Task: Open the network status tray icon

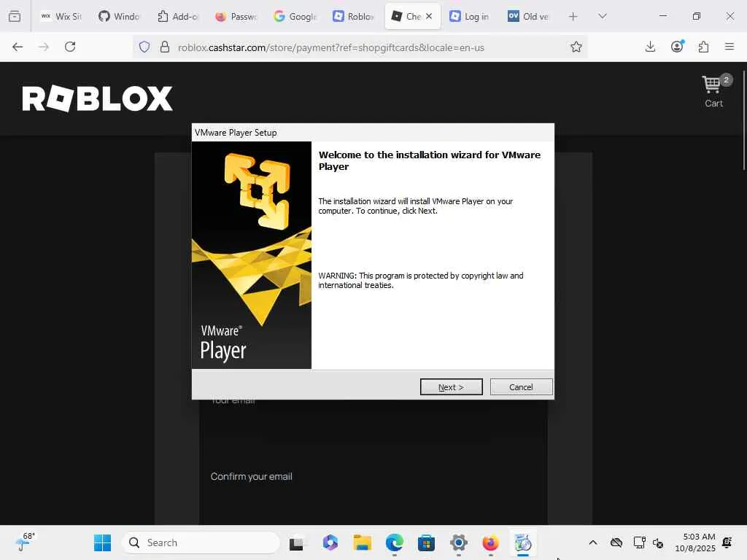Action: click(x=639, y=542)
